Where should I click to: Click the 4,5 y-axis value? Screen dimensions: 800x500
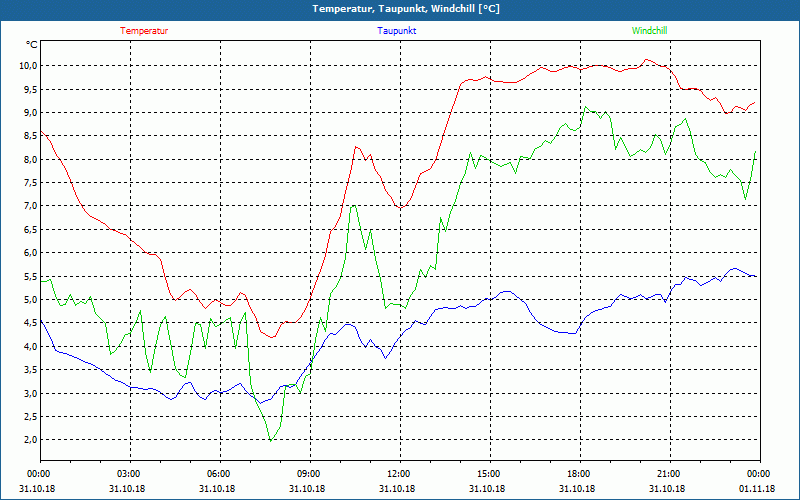pyautogui.click(x=30, y=322)
